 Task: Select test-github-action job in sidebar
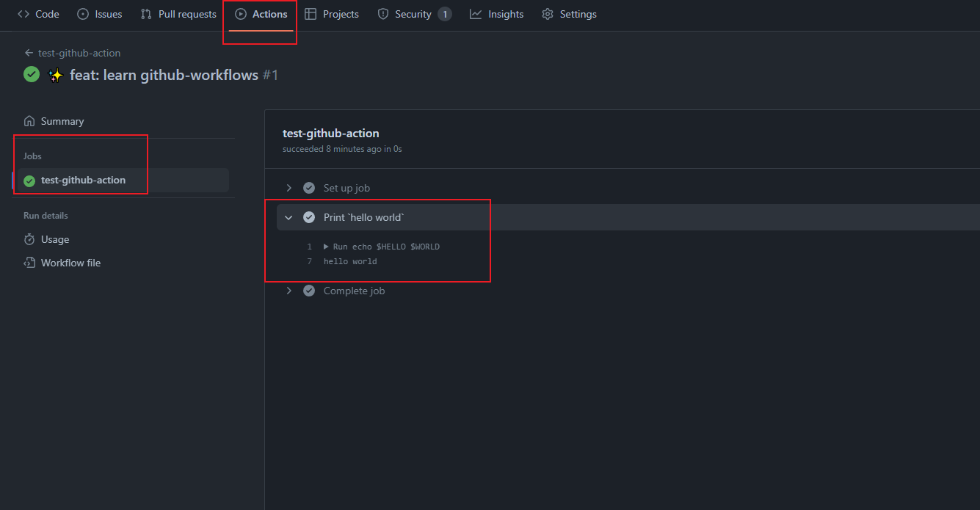83,180
